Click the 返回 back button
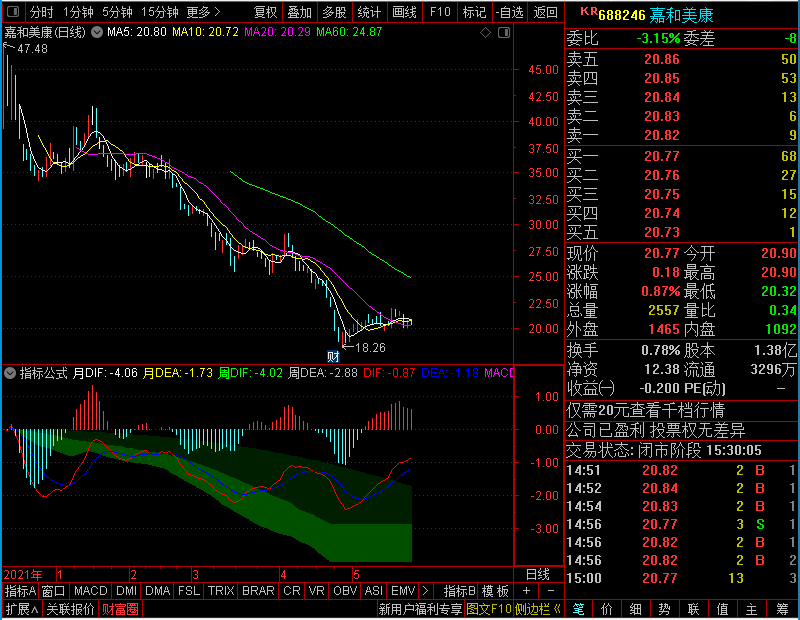This screenshot has width=800, height=620. pyautogui.click(x=545, y=12)
